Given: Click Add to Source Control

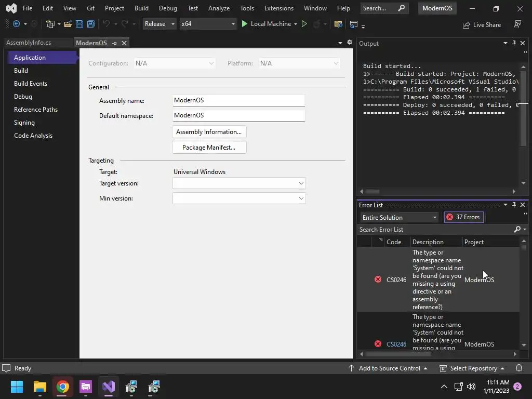Looking at the screenshot, I should coord(389,368).
